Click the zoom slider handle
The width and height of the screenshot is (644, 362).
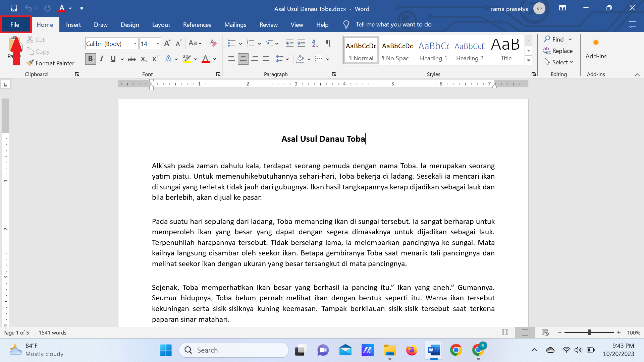pos(589,333)
